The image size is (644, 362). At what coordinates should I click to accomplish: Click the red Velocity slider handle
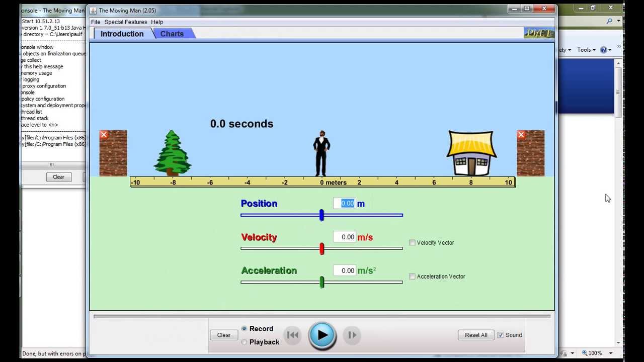coord(322,248)
